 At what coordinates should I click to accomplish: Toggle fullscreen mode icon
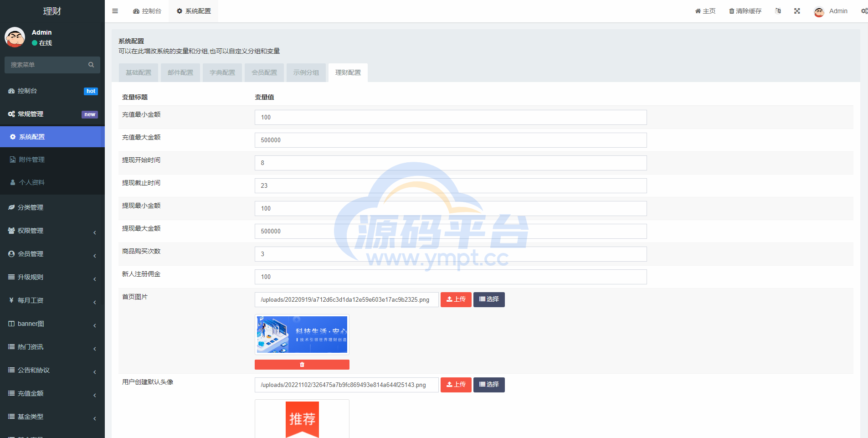[x=797, y=11]
